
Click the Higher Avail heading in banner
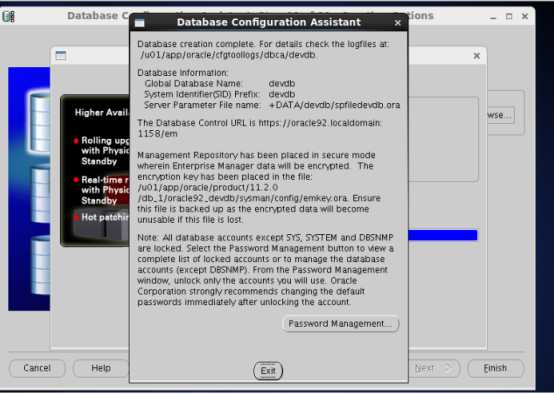click(101, 113)
